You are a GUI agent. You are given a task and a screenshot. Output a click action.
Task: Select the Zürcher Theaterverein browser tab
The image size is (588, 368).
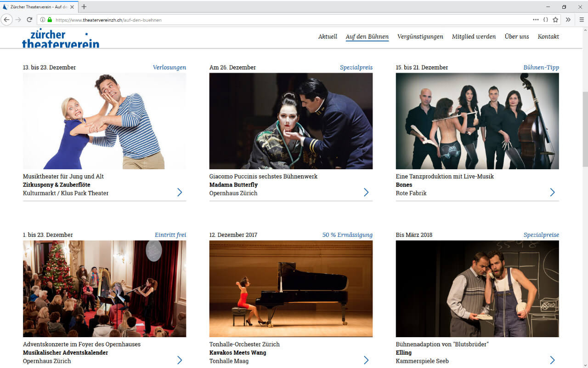pos(39,7)
